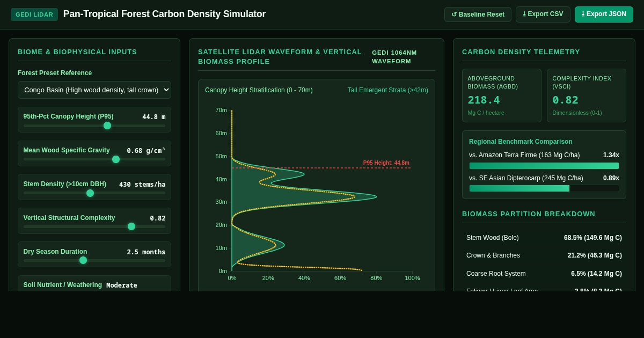Click the Export JSON button
The height and width of the screenshot is (338, 644).
604,14
